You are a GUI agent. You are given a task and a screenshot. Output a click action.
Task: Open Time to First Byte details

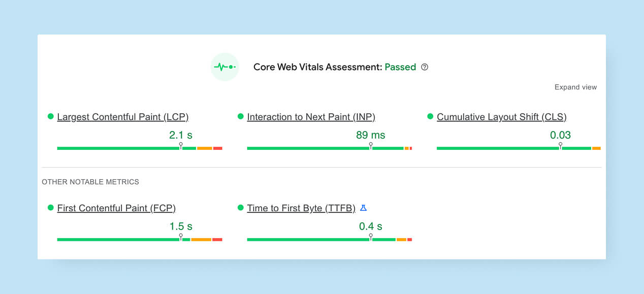pyautogui.click(x=301, y=208)
